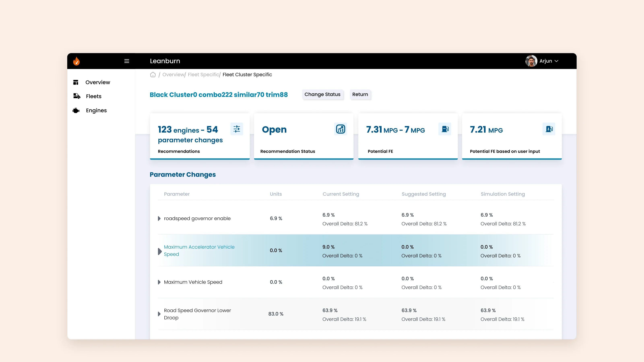Open the Arjun user dropdown chevron
The height and width of the screenshot is (362, 644).
tap(556, 61)
